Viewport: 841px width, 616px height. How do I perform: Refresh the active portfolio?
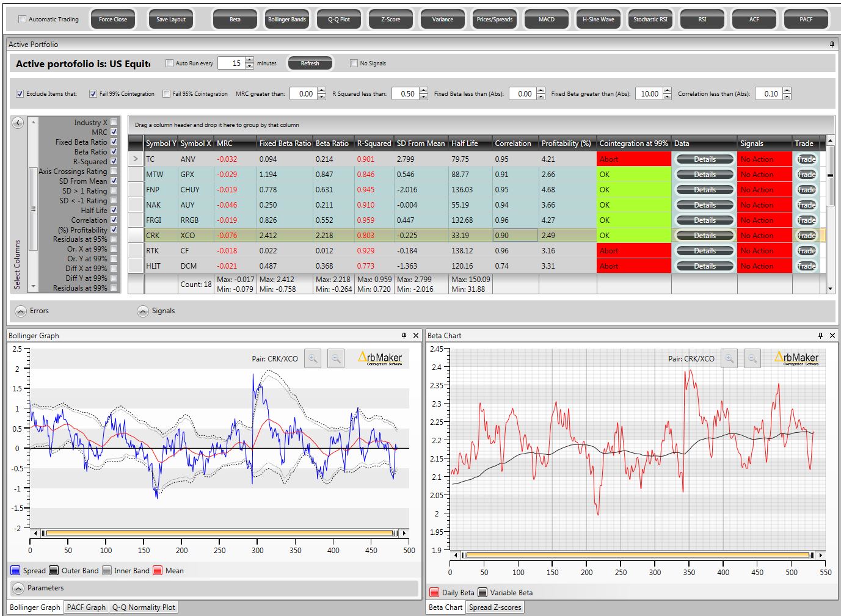tap(310, 63)
